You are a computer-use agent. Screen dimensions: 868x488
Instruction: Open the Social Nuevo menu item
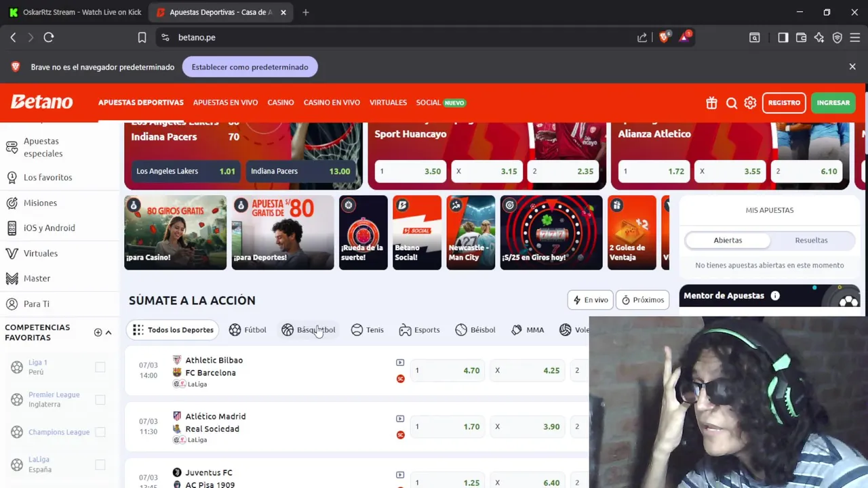click(441, 103)
